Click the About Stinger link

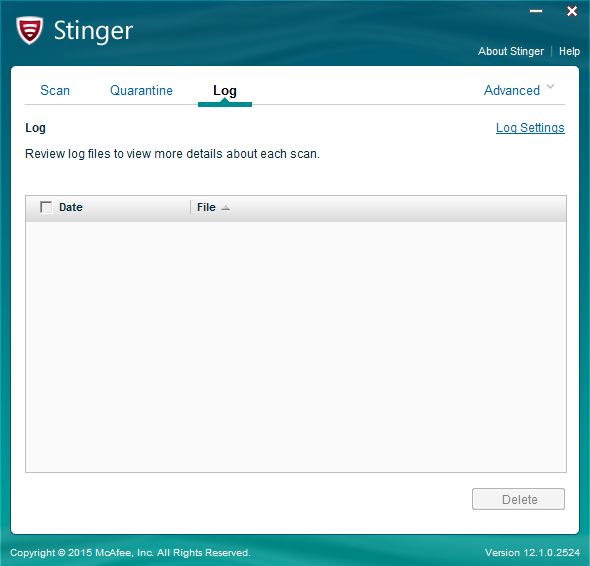[511, 51]
